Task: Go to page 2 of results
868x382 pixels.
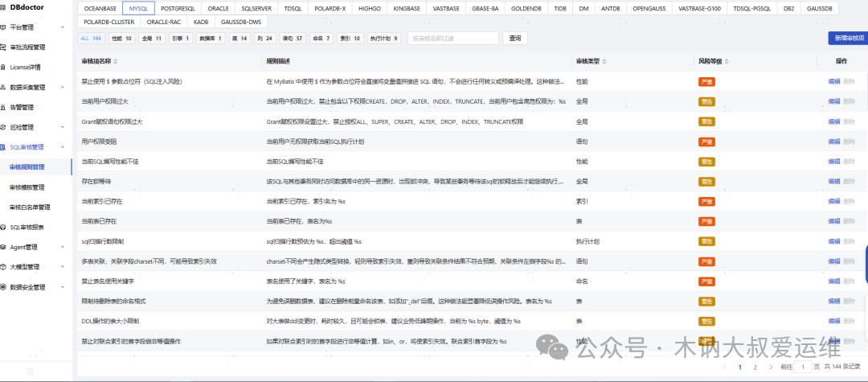Action: pyautogui.click(x=755, y=367)
